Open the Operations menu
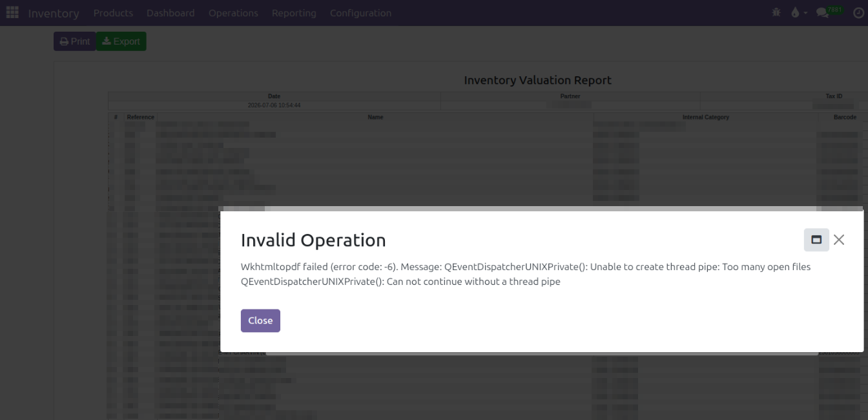This screenshot has height=420, width=868. click(233, 13)
